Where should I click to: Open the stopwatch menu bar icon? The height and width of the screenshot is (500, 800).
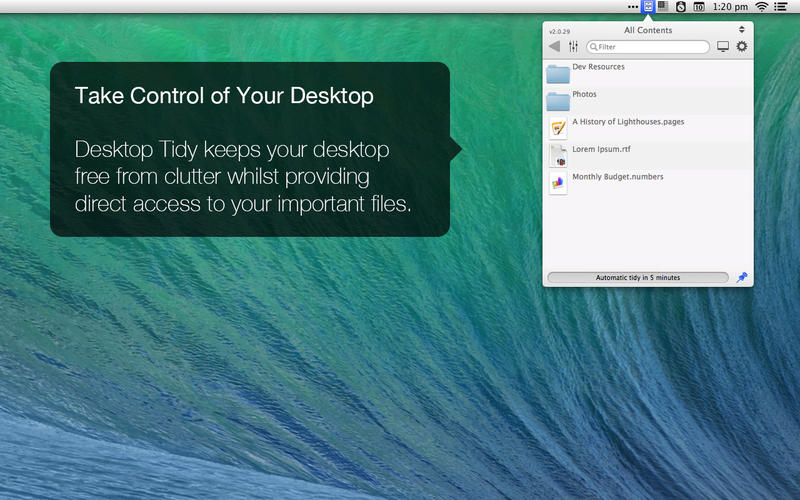pyautogui.click(x=681, y=7)
